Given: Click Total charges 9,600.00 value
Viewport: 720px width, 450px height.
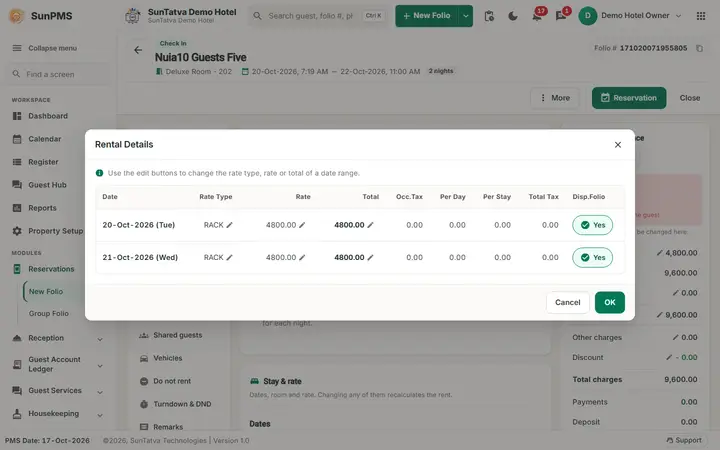Looking at the screenshot, I should (x=681, y=380).
